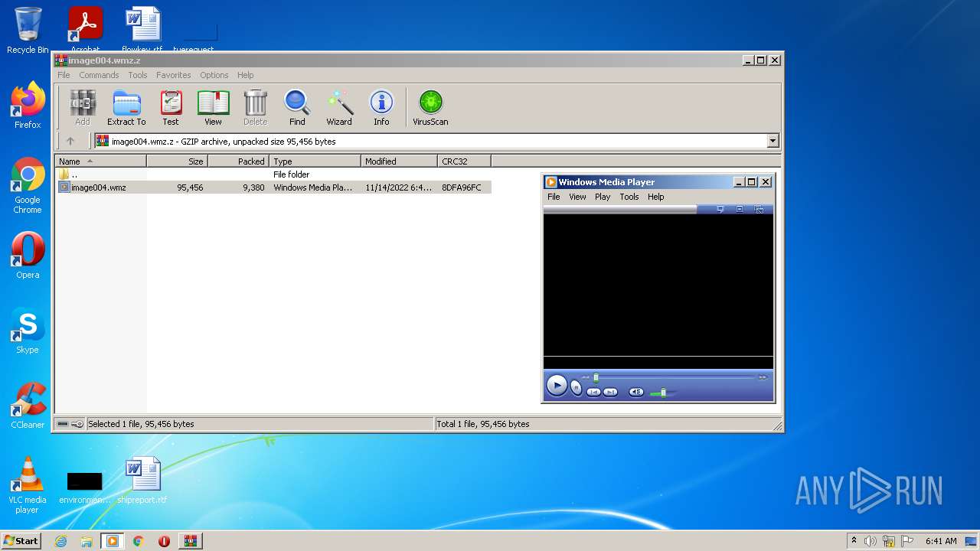Sort file list by Size column
The image size is (980, 551).
[177, 161]
